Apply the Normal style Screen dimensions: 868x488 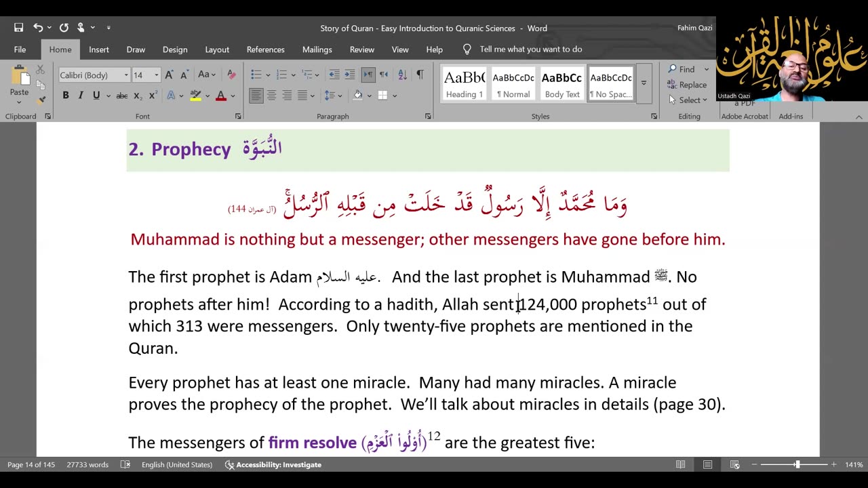[513, 83]
